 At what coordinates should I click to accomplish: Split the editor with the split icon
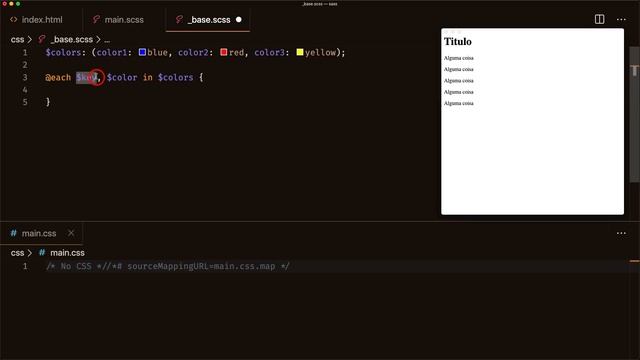click(x=599, y=19)
